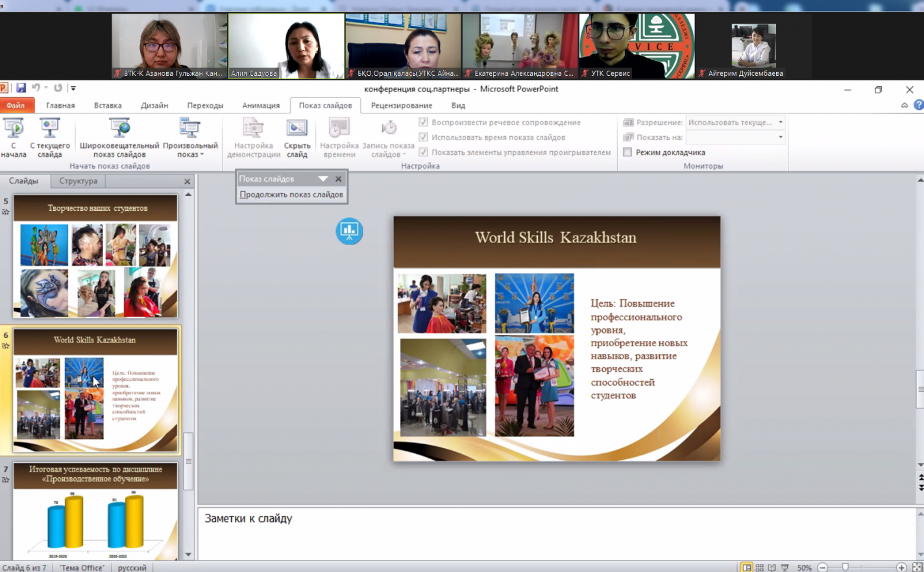Toggle Воспроизвести речевое сопровождение checkbox
Image resolution: width=924 pixels, height=572 pixels.
(x=423, y=122)
